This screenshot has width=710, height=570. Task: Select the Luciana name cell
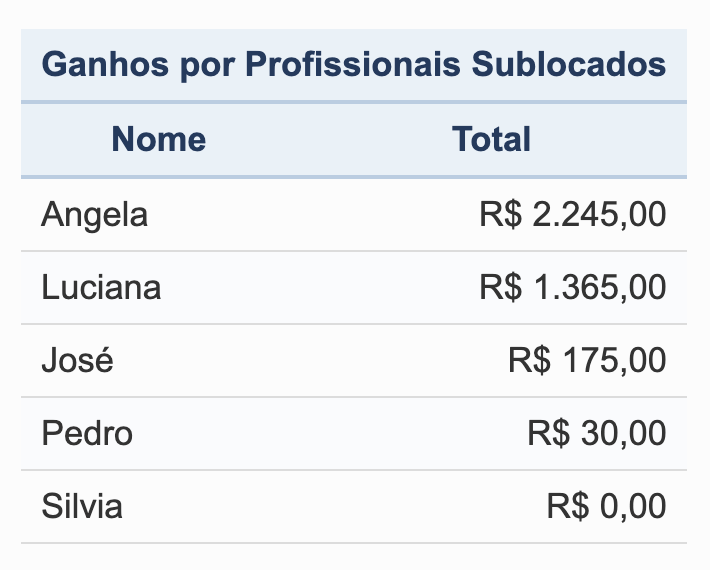click(x=101, y=288)
